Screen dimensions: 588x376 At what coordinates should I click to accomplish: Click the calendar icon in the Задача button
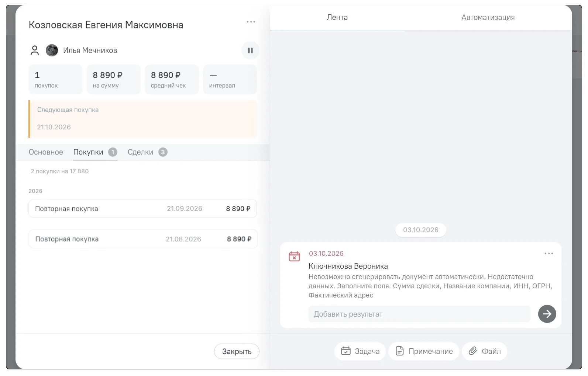click(346, 351)
